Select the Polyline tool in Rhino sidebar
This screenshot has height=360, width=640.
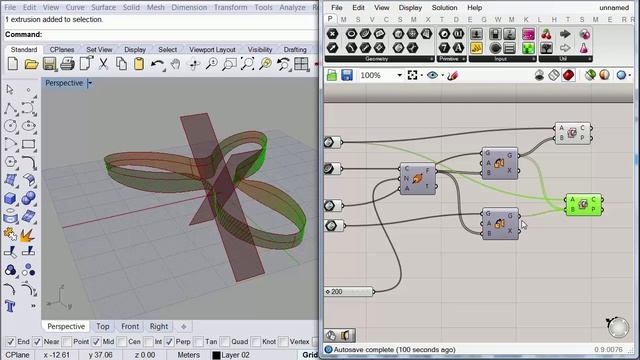tap(11, 109)
